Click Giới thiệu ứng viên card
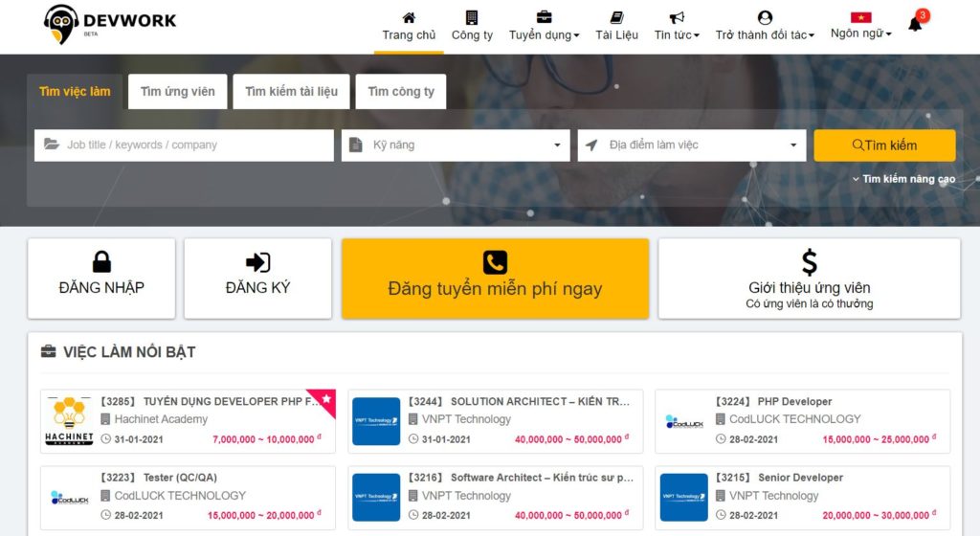This screenshot has height=536, width=980. click(x=810, y=279)
